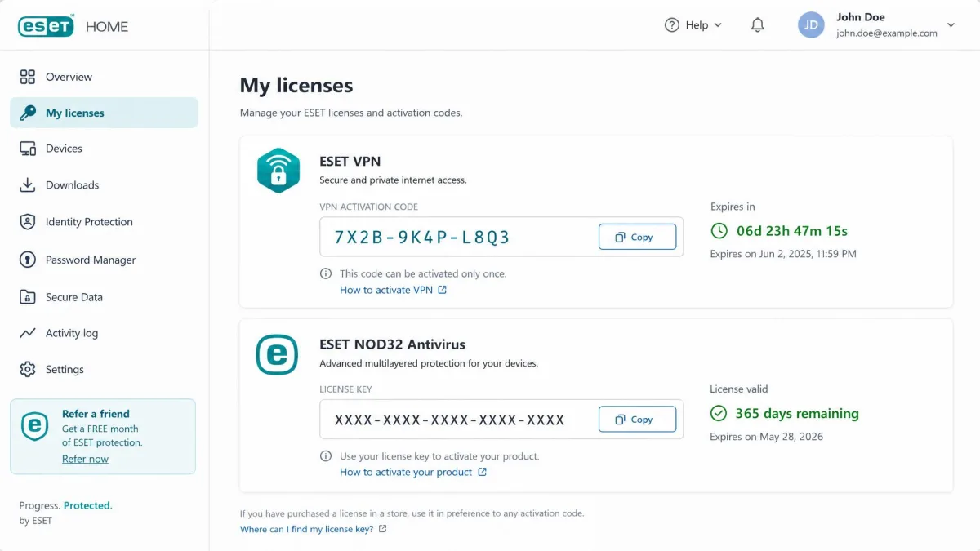Click info icon by 'activated only once'
The width and height of the screenshot is (980, 551).
tap(326, 273)
